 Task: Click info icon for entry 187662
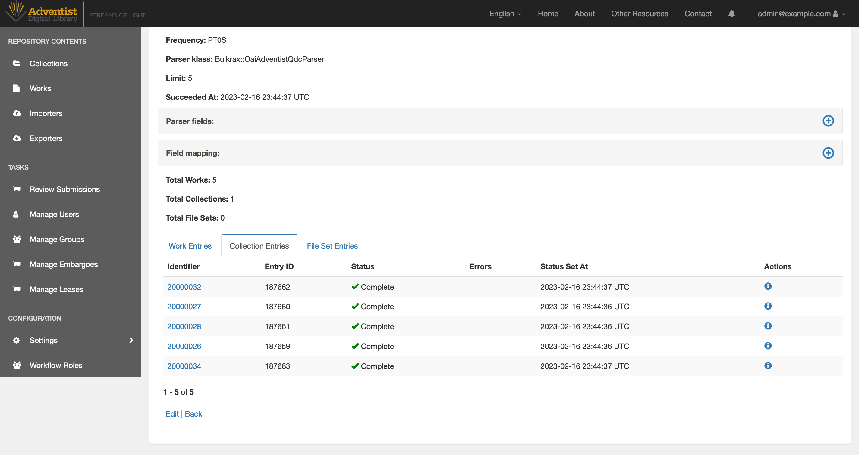[768, 286]
